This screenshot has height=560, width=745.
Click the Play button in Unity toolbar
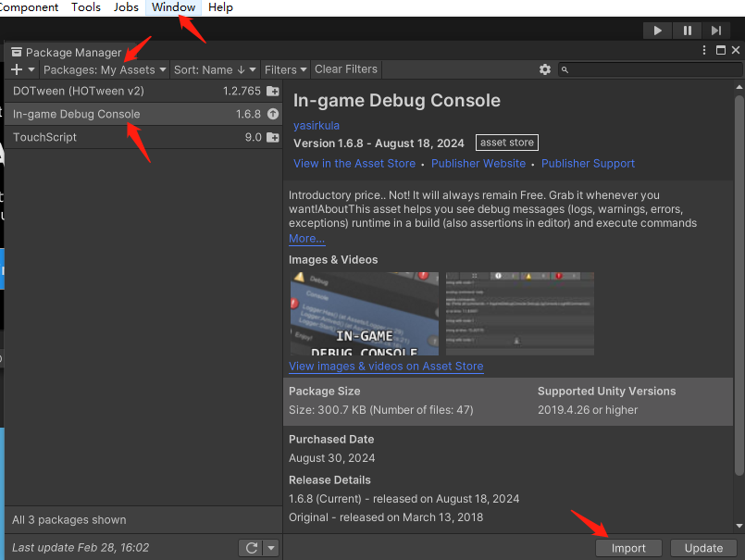click(657, 31)
